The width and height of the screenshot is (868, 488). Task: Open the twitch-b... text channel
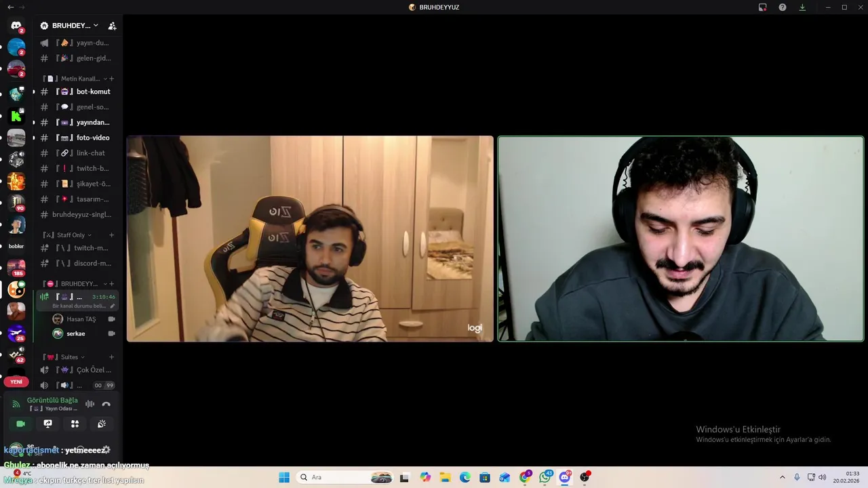(77, 168)
